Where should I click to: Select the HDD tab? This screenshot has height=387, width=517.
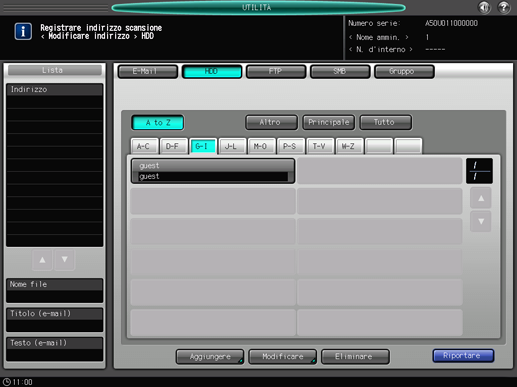pos(212,71)
